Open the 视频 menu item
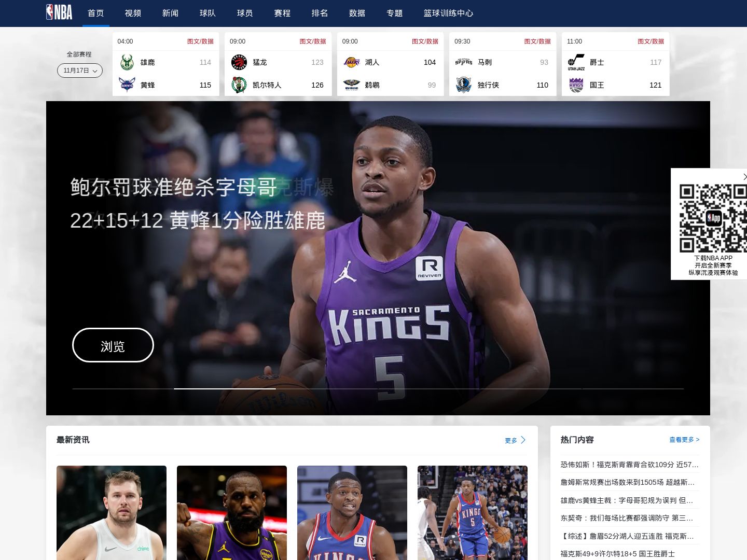 pos(133,13)
